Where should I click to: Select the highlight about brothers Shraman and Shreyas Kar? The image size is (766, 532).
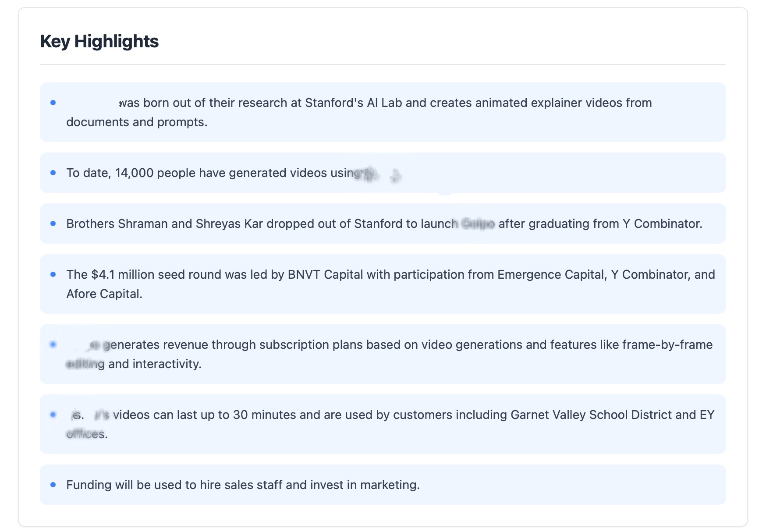[383, 223]
